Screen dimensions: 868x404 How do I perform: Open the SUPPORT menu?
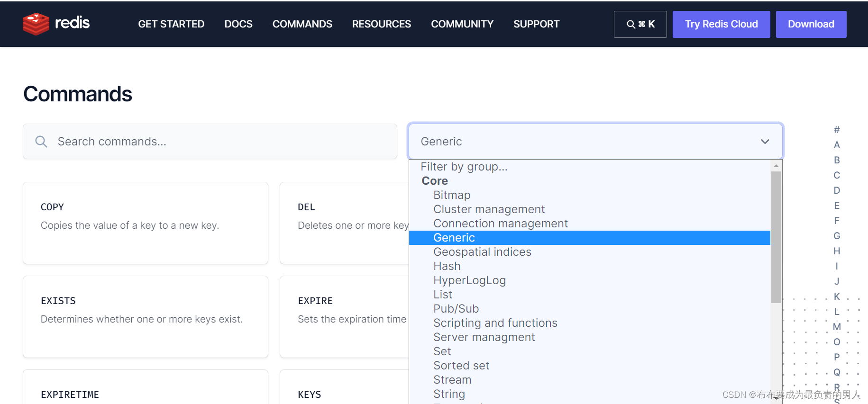[x=537, y=24]
